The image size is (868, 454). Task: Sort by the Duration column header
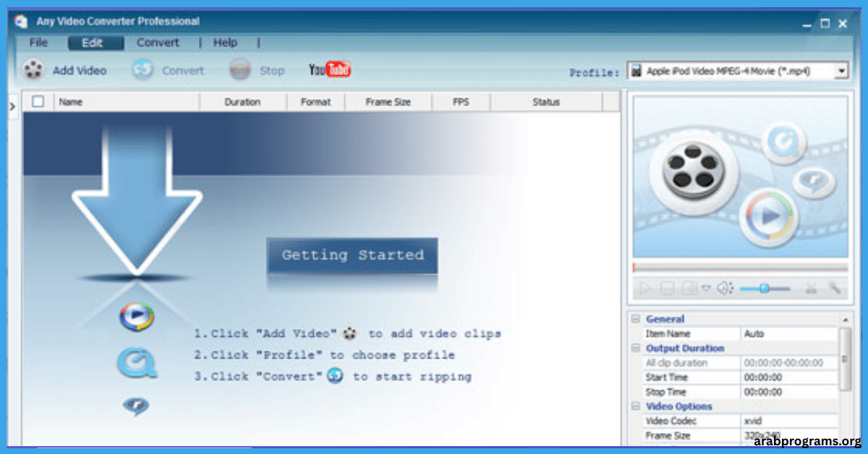tap(242, 102)
